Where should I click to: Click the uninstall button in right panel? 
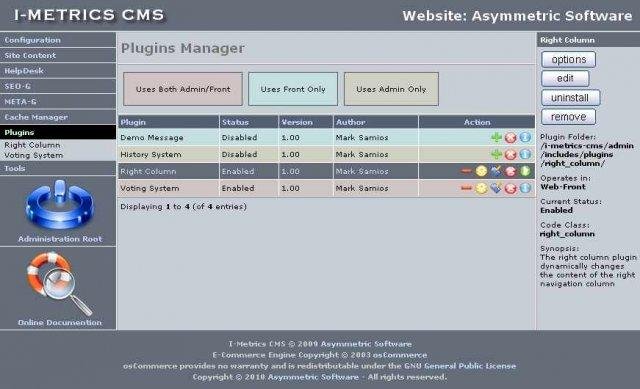[571, 98]
